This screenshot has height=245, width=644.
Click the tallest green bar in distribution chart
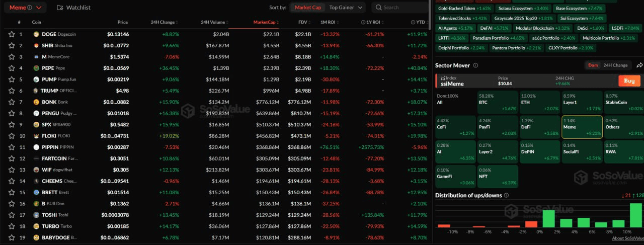coord(636,215)
